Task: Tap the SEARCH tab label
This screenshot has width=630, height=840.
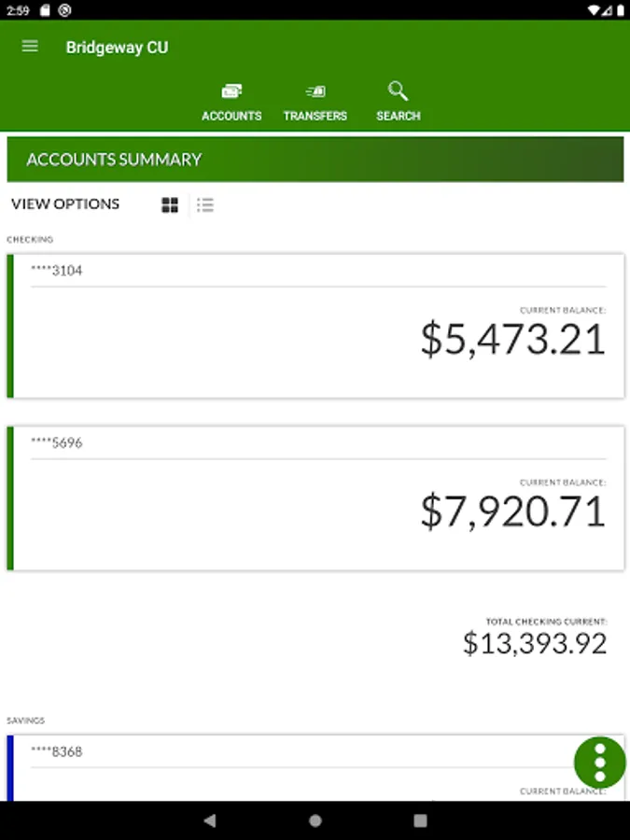Action: [x=399, y=116]
